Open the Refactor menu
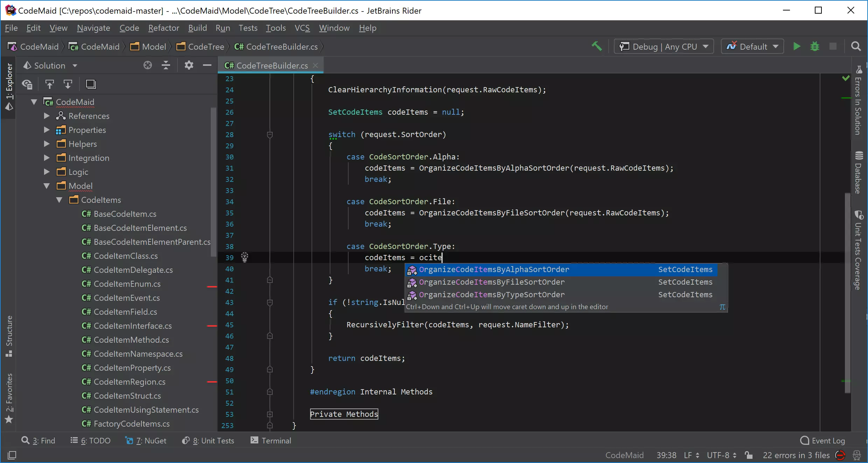The width and height of the screenshot is (868, 463). pos(163,28)
